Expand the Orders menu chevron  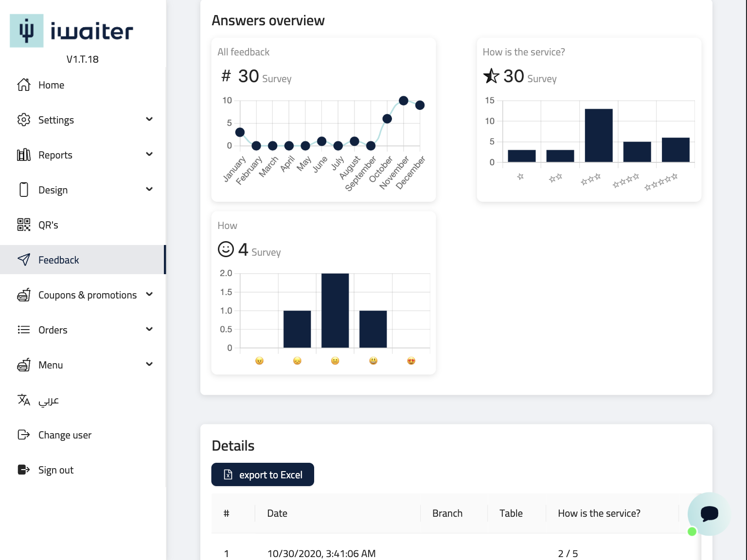(149, 329)
